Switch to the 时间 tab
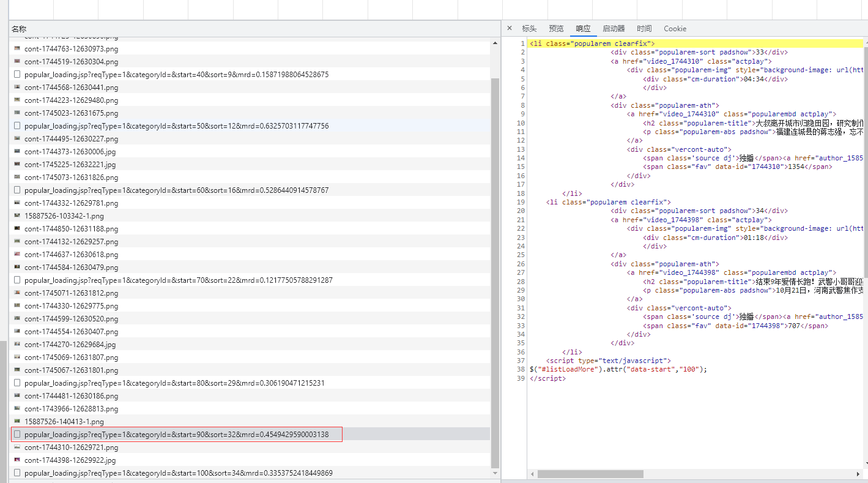 tap(644, 29)
